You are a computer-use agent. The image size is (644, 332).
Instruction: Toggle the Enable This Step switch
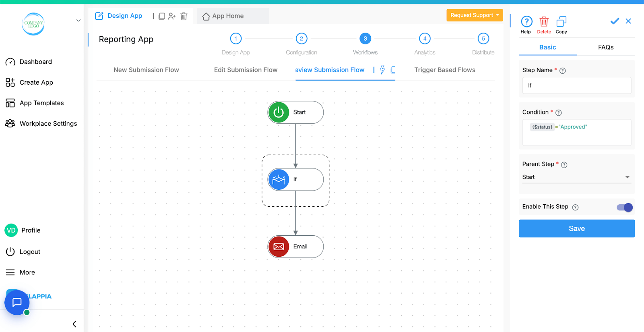(x=625, y=207)
